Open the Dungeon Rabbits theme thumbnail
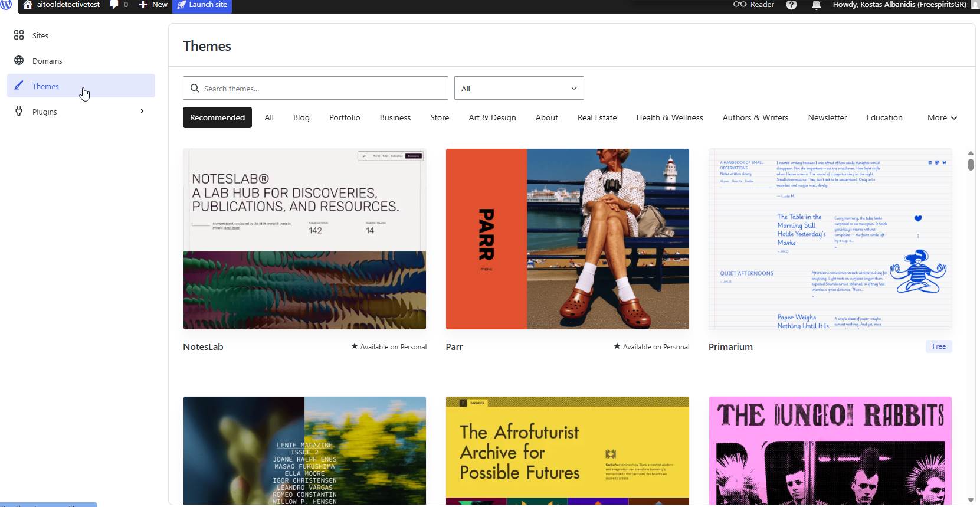 click(x=830, y=450)
